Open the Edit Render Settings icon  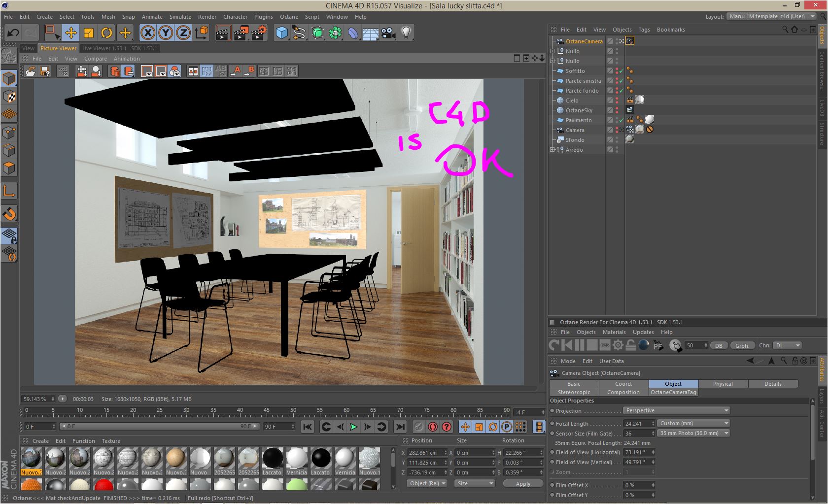click(259, 33)
